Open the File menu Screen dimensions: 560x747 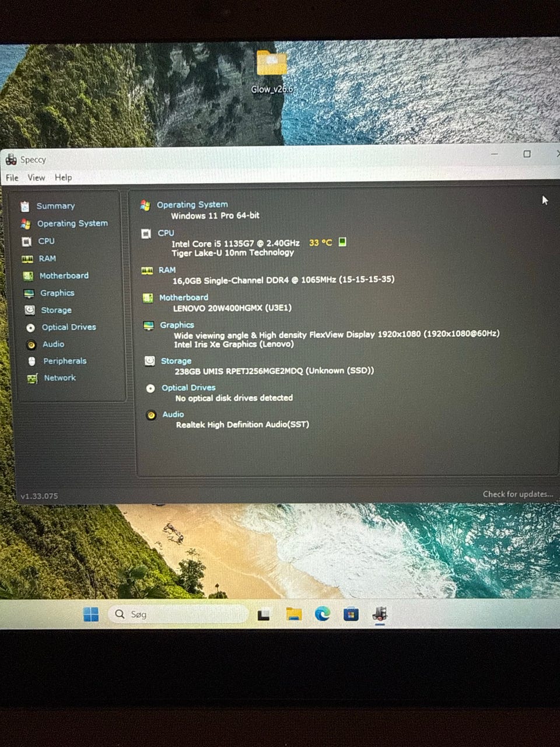click(x=12, y=177)
